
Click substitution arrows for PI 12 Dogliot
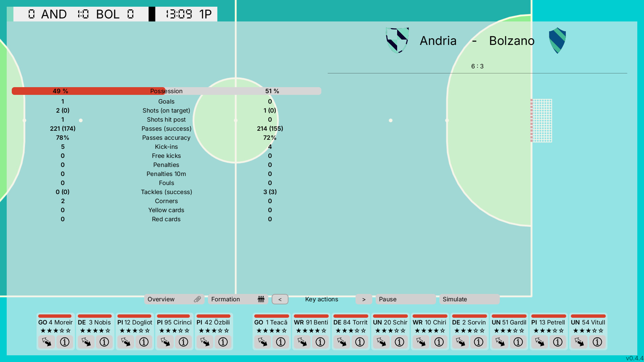(x=125, y=342)
